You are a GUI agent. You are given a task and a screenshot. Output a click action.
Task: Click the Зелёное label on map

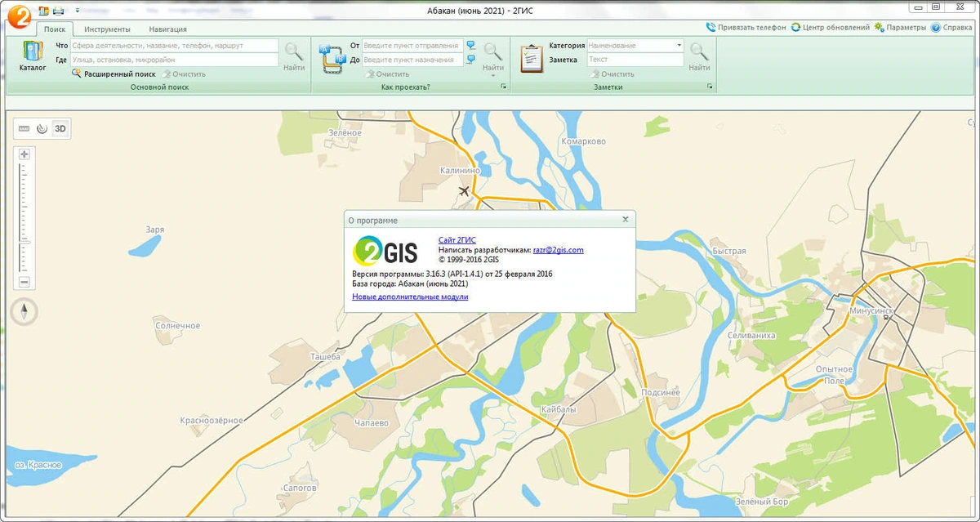[345, 132]
